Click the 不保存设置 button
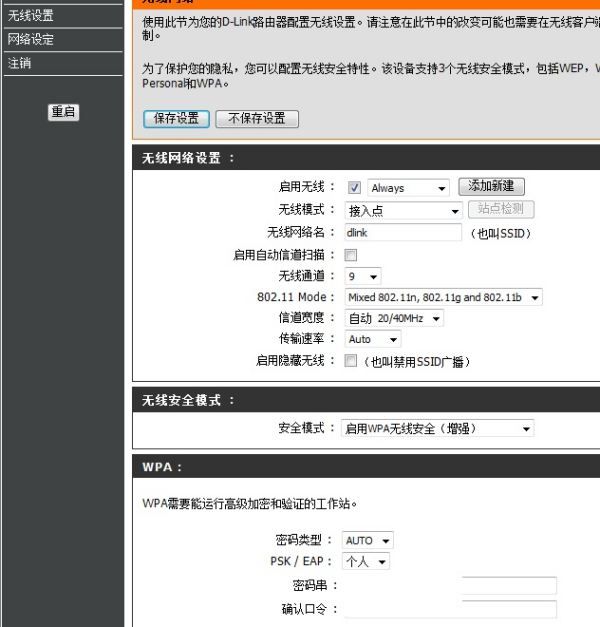The height and width of the screenshot is (627, 600). click(257, 119)
